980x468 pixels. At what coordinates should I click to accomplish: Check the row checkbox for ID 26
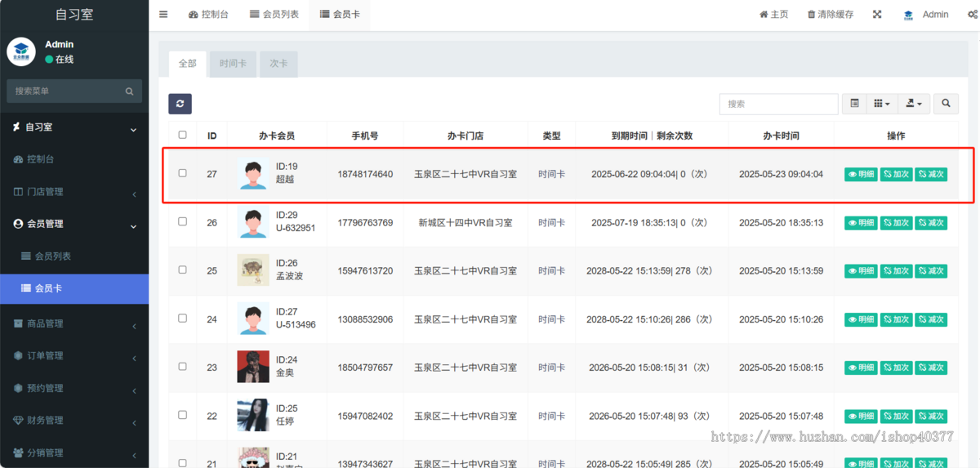click(182, 221)
